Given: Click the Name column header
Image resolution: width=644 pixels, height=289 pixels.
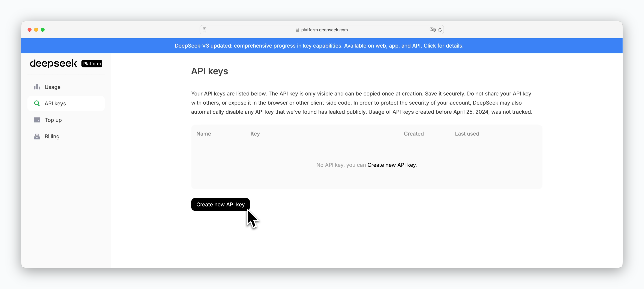Looking at the screenshot, I should 204,134.
